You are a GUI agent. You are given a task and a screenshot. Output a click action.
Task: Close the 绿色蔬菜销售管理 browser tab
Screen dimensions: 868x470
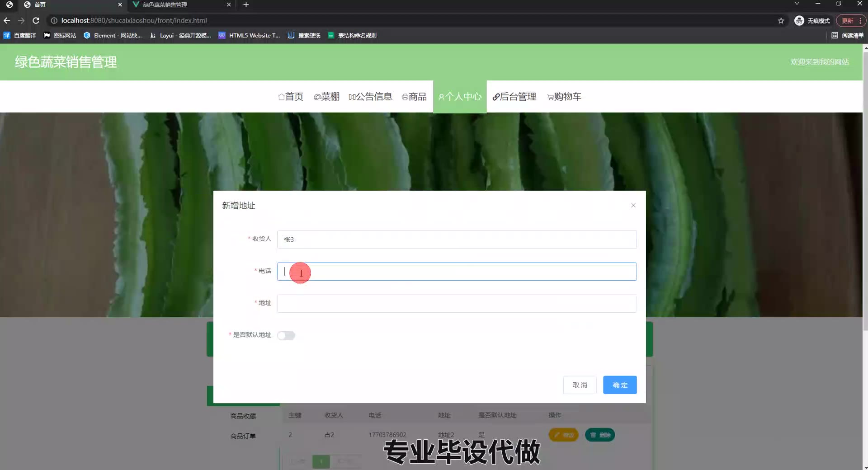click(229, 5)
